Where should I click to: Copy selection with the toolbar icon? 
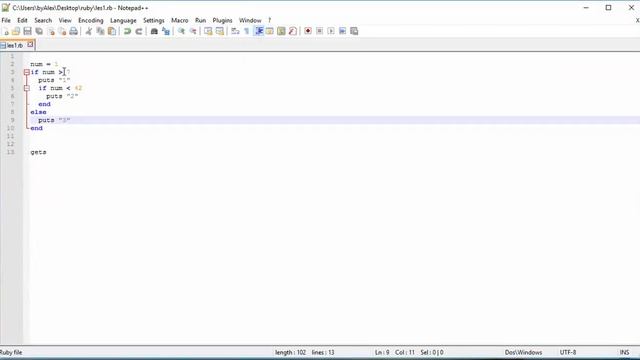[x=100, y=31]
